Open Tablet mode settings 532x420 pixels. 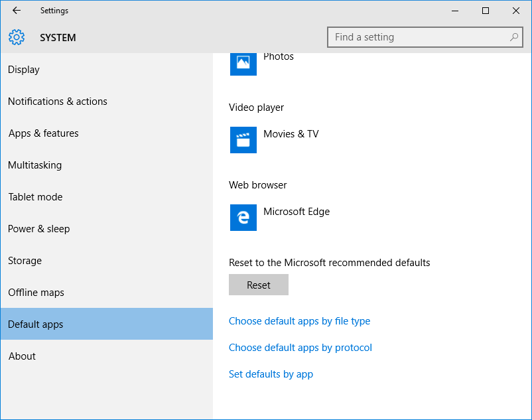tap(107, 197)
